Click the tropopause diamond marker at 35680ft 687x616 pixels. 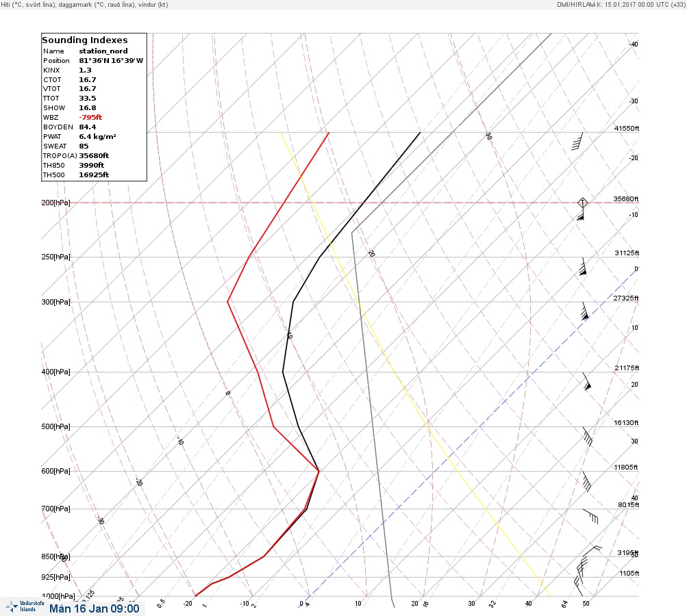coord(582,203)
